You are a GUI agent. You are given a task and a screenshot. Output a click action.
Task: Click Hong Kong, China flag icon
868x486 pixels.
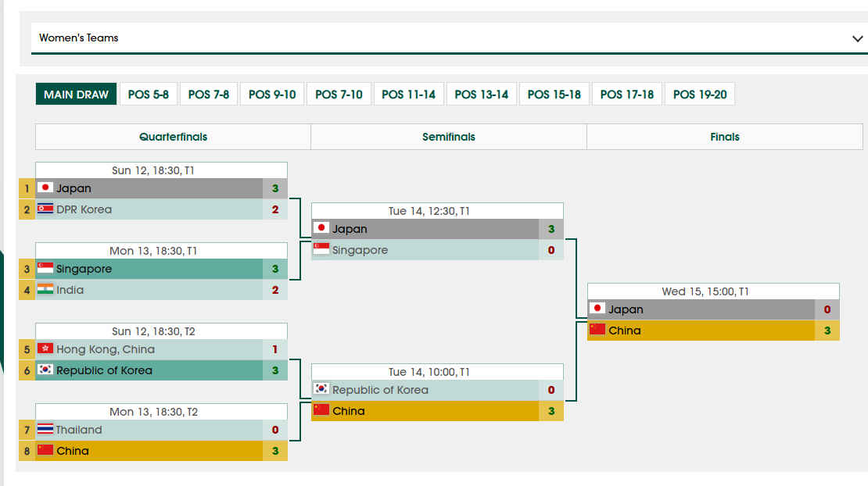45,348
